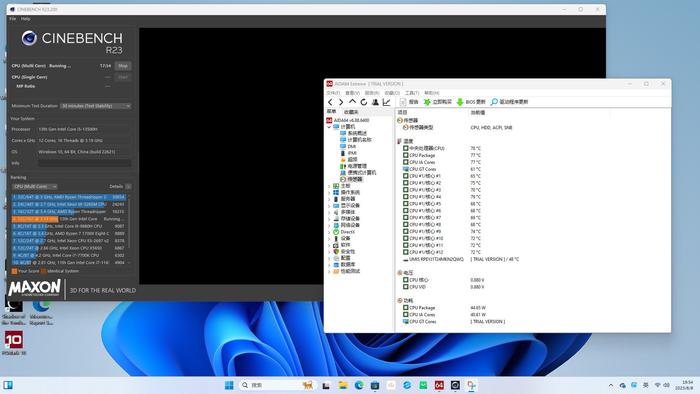Screen dimensions: 700x394
Task: Click the 驱动程序更新 driver update button
Action: coord(509,102)
